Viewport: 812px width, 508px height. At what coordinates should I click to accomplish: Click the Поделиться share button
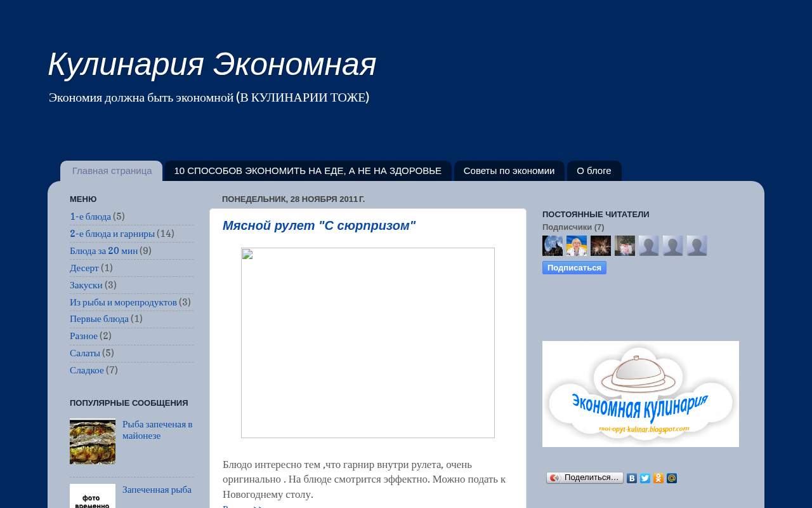point(585,478)
